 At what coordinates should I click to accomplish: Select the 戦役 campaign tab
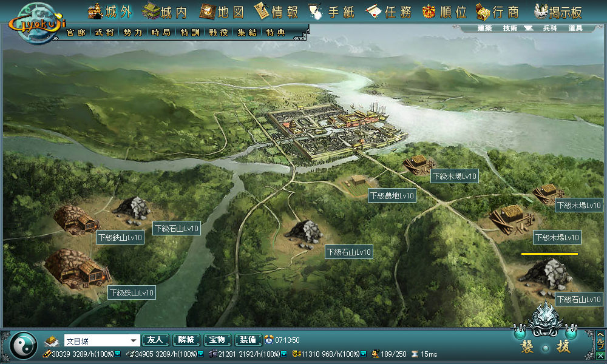(x=219, y=33)
